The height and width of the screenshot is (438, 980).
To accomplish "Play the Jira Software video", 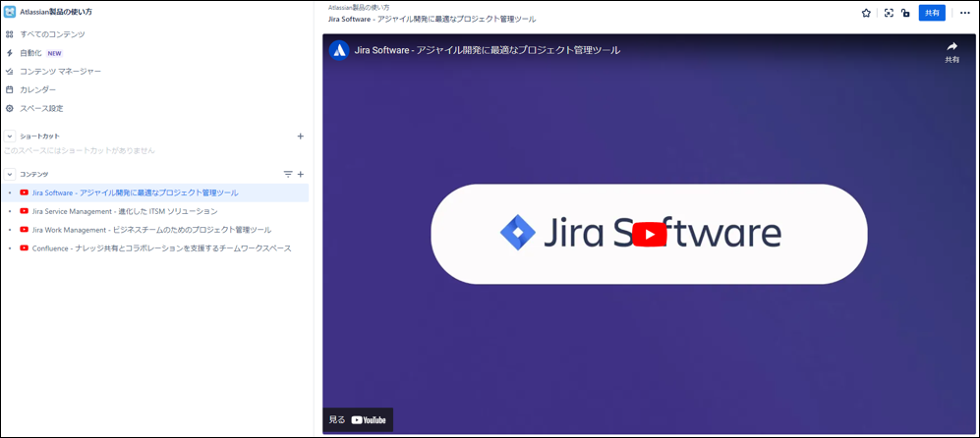I will [649, 234].
